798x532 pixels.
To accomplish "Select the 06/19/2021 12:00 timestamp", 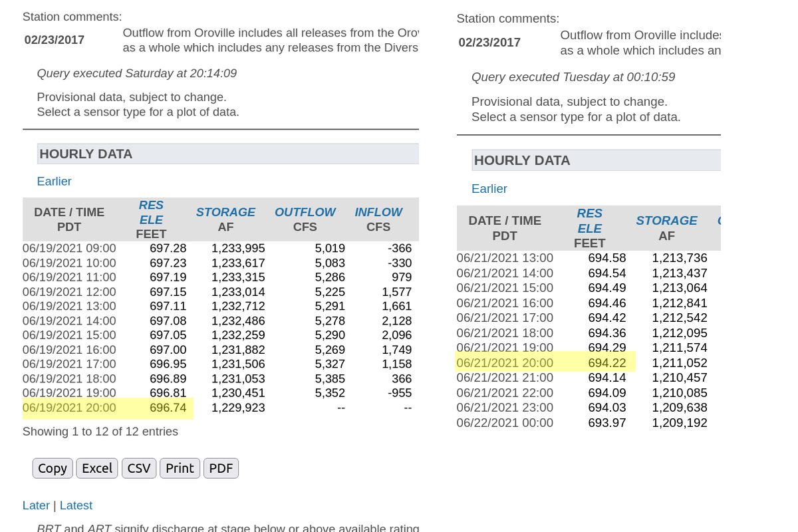I will [69, 292].
